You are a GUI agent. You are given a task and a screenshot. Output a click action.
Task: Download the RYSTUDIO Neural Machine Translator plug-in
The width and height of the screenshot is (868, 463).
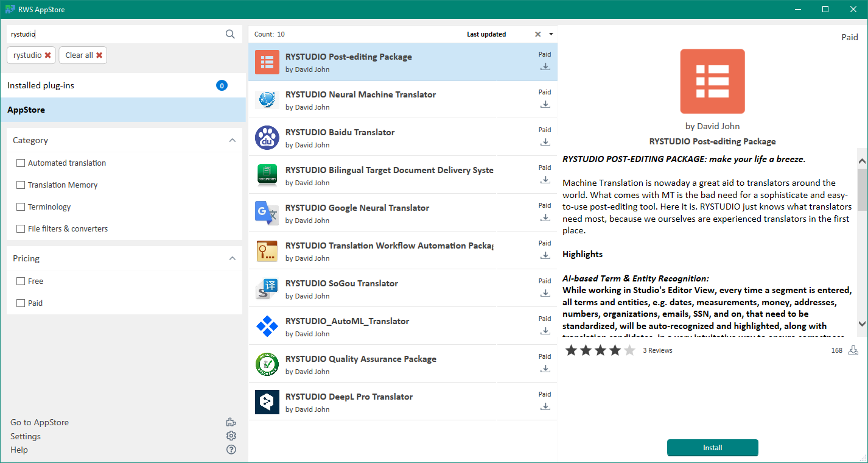pos(545,104)
